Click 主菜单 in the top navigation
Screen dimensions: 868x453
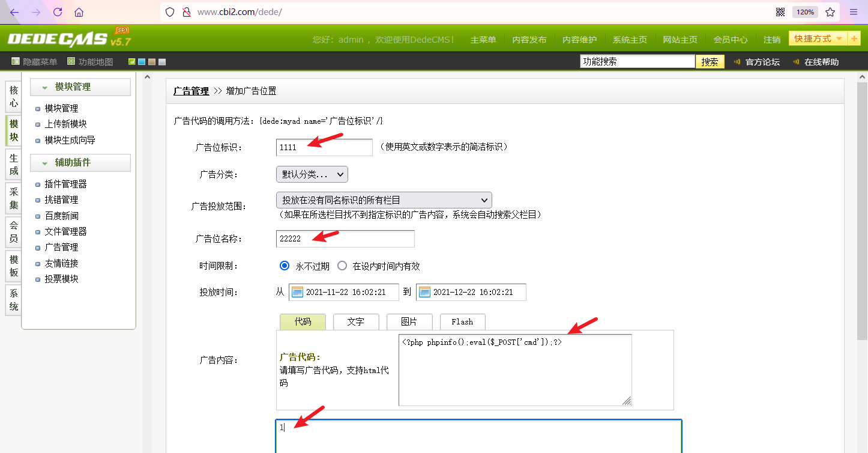coord(483,40)
